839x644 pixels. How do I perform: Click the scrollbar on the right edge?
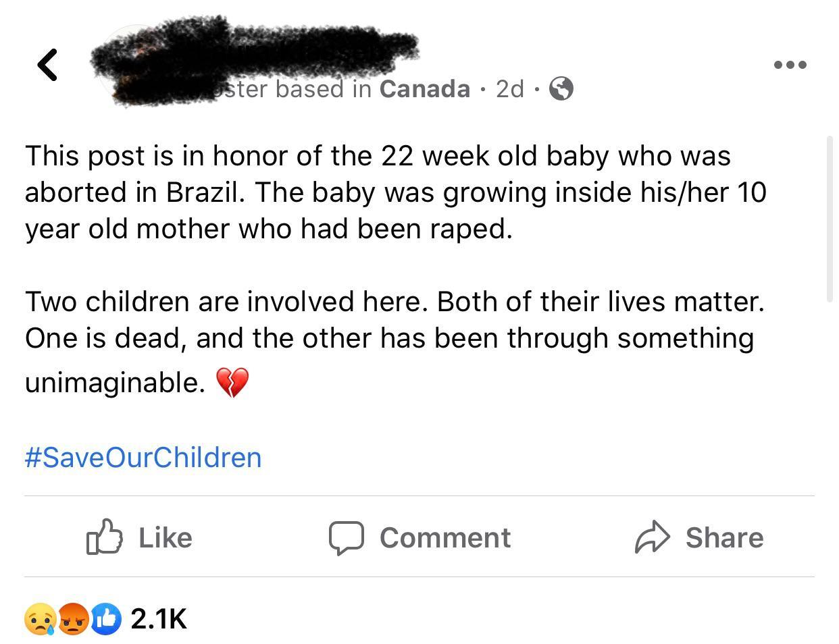(830, 219)
